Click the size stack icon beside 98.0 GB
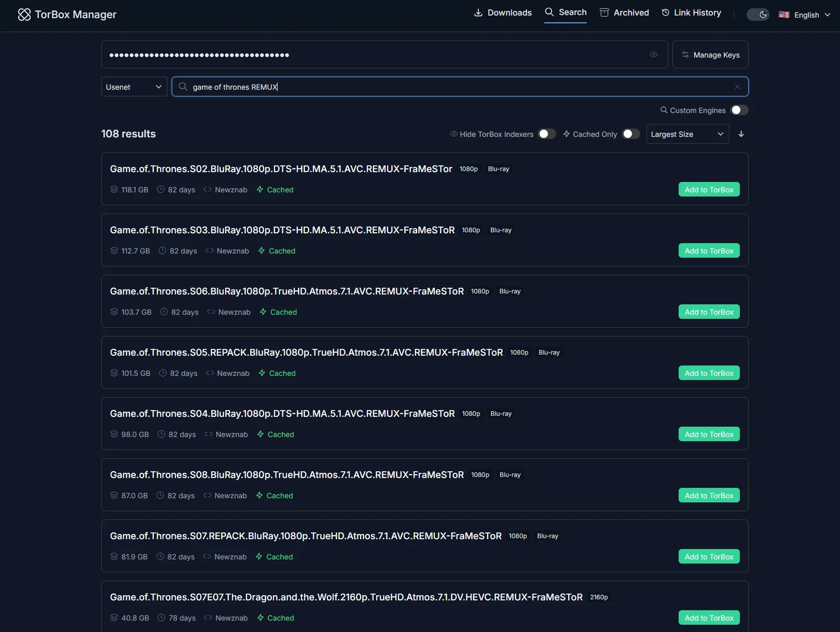Viewport: 840px width, 632px height. (x=114, y=434)
